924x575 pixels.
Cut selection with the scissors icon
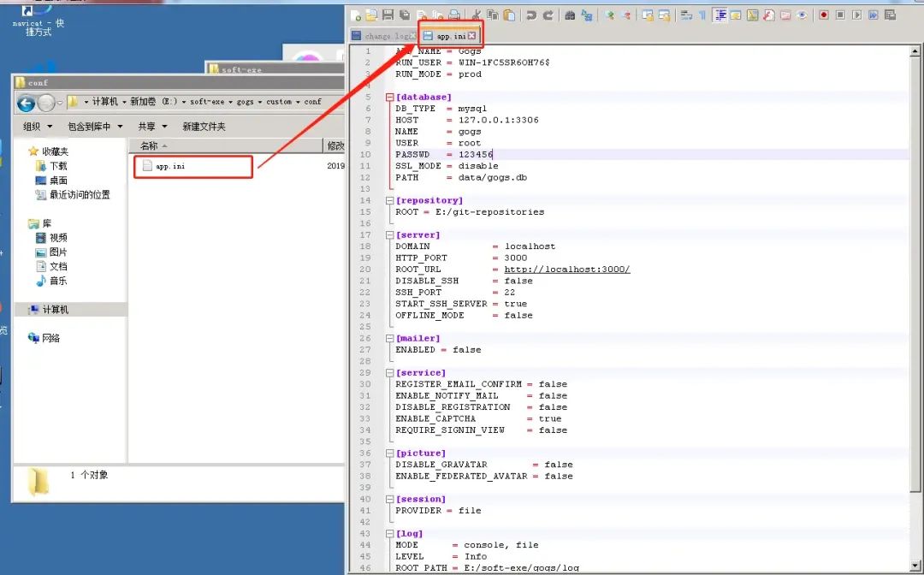pyautogui.click(x=477, y=15)
